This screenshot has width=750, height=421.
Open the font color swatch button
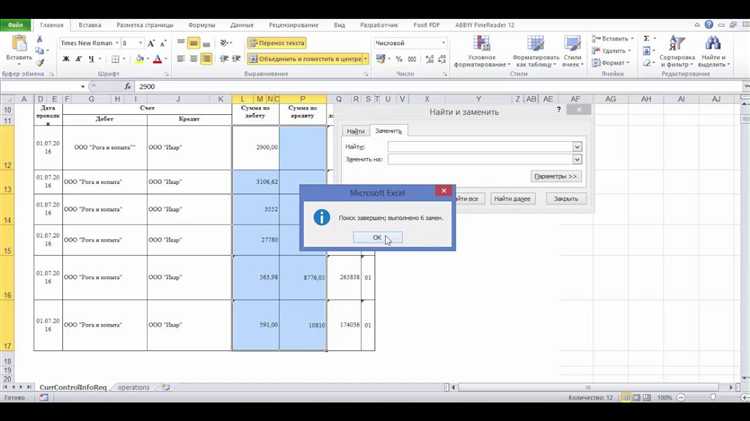coord(157,59)
